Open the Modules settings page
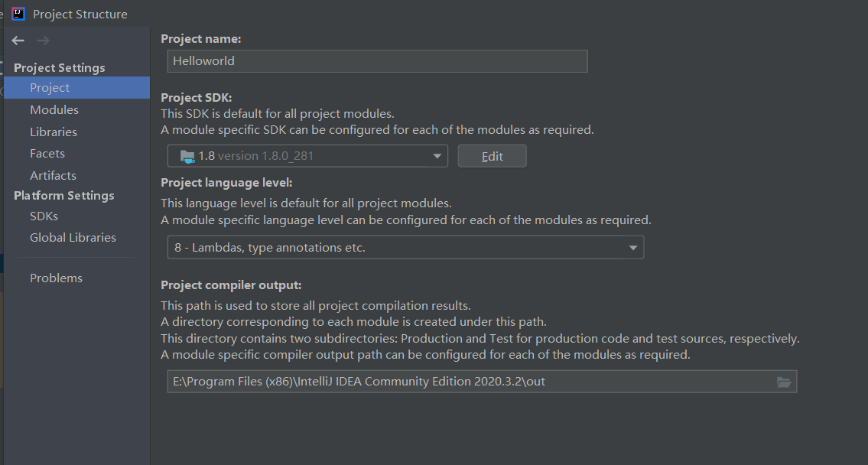The height and width of the screenshot is (465, 868). [54, 110]
